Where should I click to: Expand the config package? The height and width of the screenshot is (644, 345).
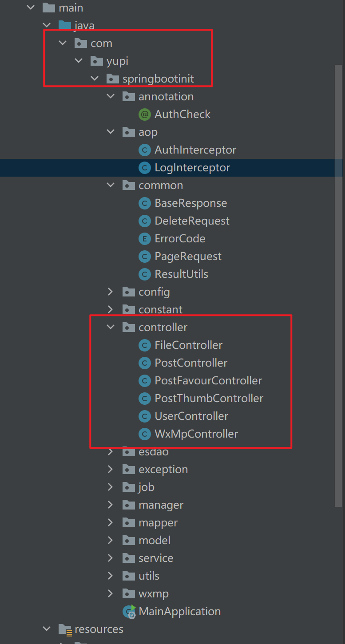[111, 292]
